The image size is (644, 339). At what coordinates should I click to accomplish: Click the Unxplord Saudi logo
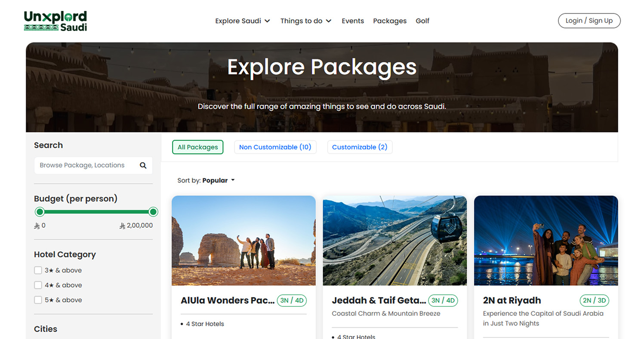click(x=55, y=21)
